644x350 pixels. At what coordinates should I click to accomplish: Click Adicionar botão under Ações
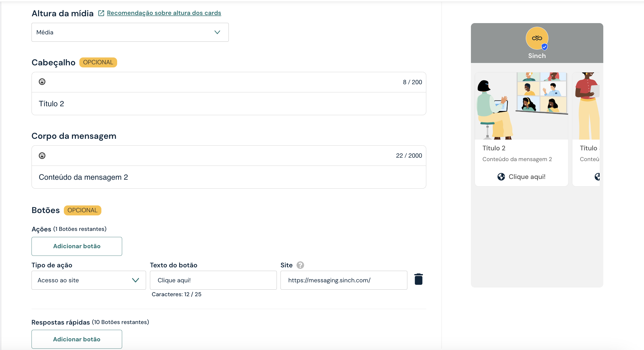coord(77,246)
